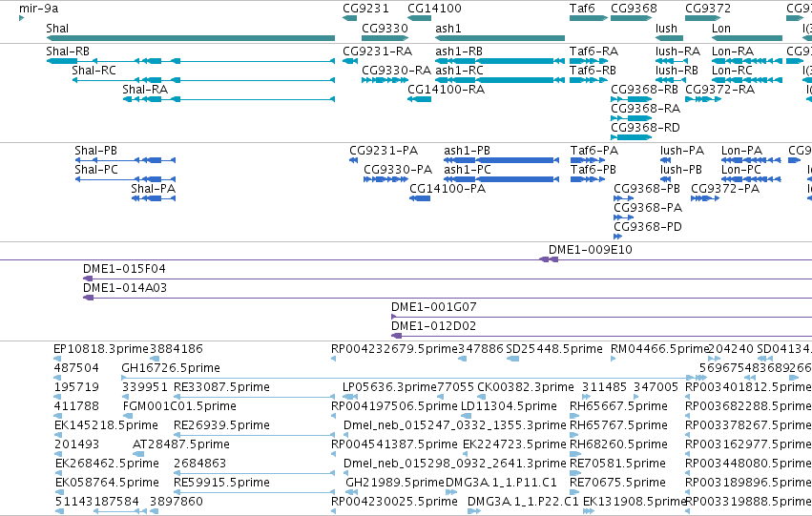The image size is (812, 516).
Task: Select the lush-RA transcript
Action: click(x=670, y=61)
